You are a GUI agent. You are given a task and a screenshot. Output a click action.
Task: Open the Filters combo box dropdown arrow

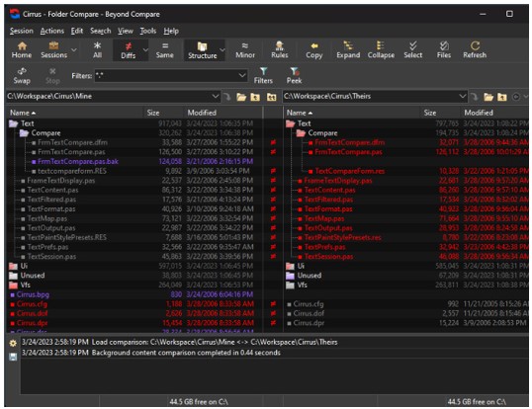click(x=242, y=75)
